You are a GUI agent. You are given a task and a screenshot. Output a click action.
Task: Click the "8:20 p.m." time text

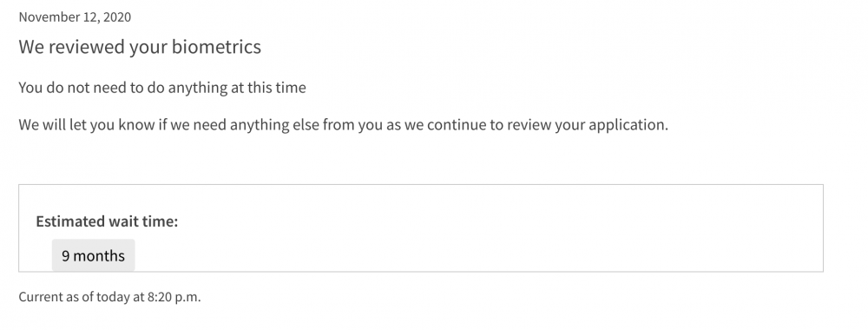tap(174, 297)
